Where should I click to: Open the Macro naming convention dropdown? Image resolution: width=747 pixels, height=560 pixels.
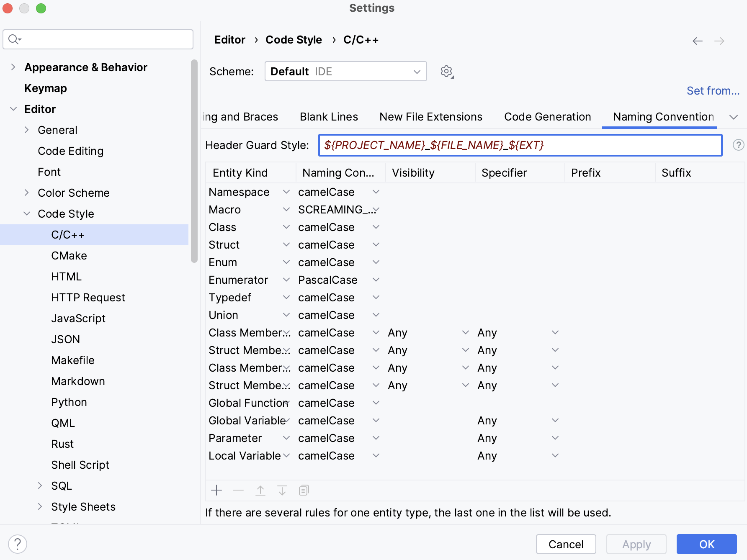(x=376, y=209)
